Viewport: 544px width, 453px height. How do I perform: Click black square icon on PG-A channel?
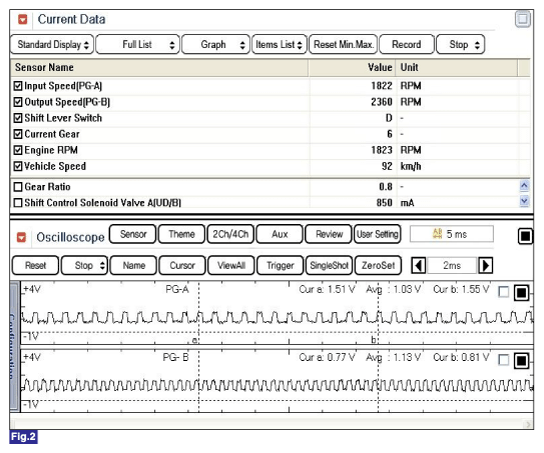click(x=521, y=293)
